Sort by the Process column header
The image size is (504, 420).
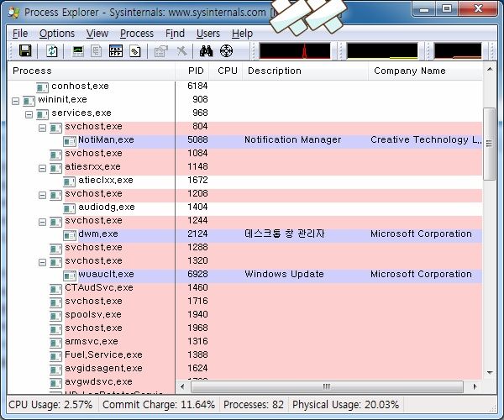(92, 71)
